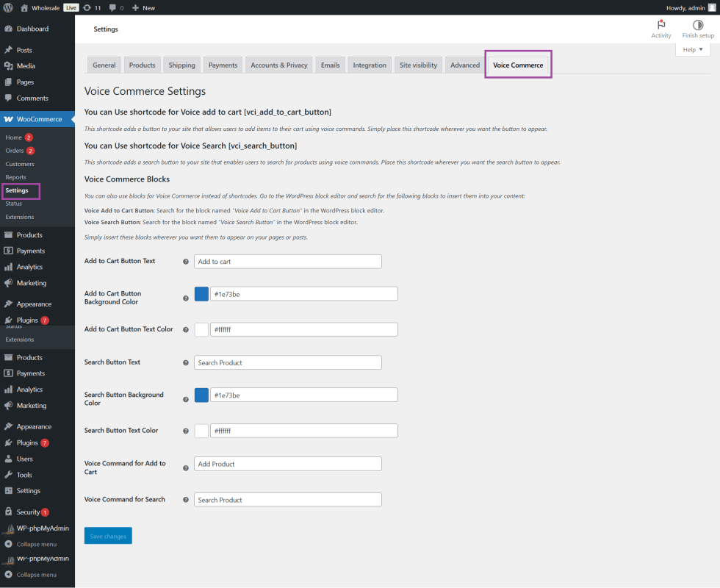This screenshot has width=720, height=588.
Task: Open Search Button Text Color swatch
Action: (x=201, y=431)
